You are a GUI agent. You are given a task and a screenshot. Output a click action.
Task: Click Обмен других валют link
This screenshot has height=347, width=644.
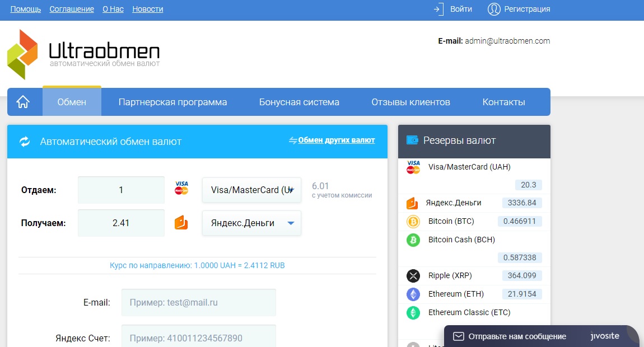[x=337, y=140]
